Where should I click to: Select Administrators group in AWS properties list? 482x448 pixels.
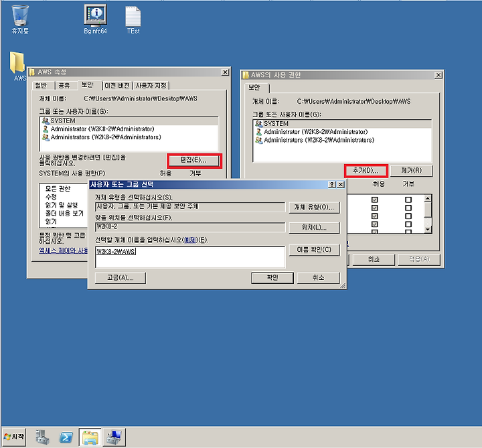[x=129, y=137]
